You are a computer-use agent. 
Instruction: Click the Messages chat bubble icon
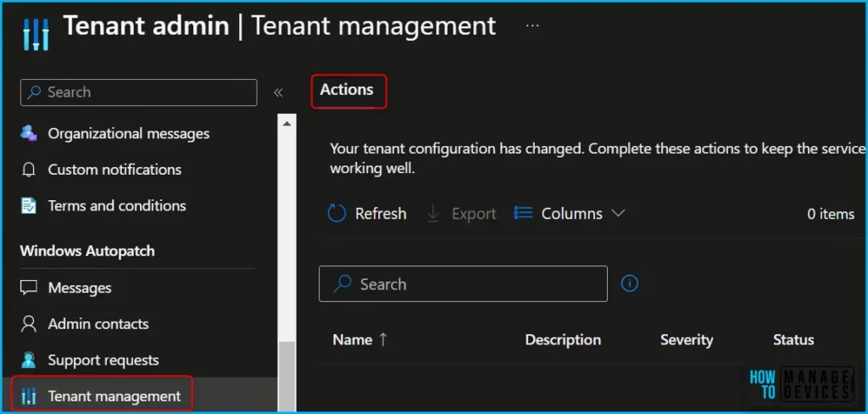28,288
